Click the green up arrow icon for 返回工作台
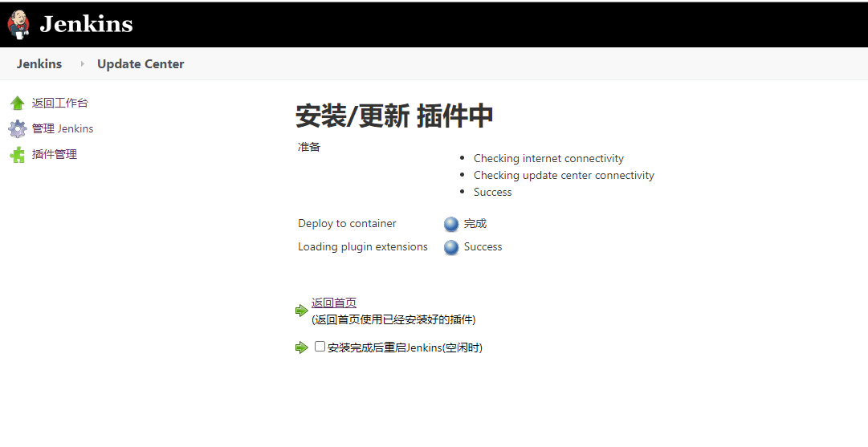 [17, 104]
